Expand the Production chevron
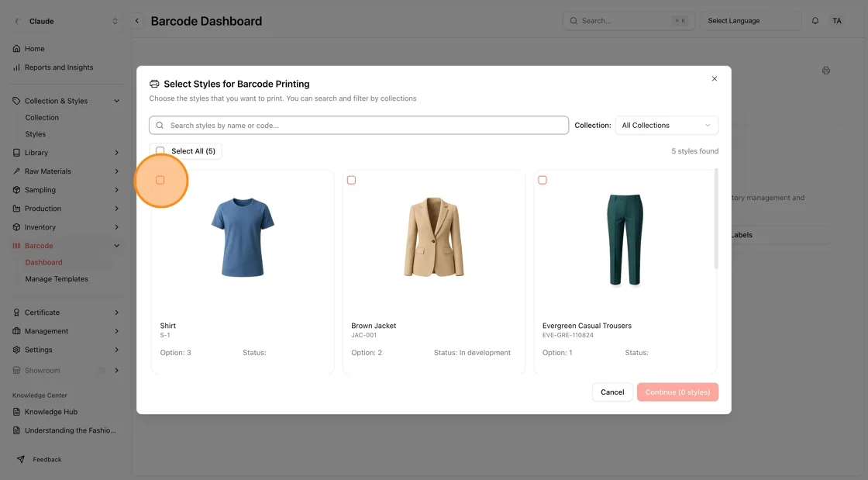 [x=117, y=209]
